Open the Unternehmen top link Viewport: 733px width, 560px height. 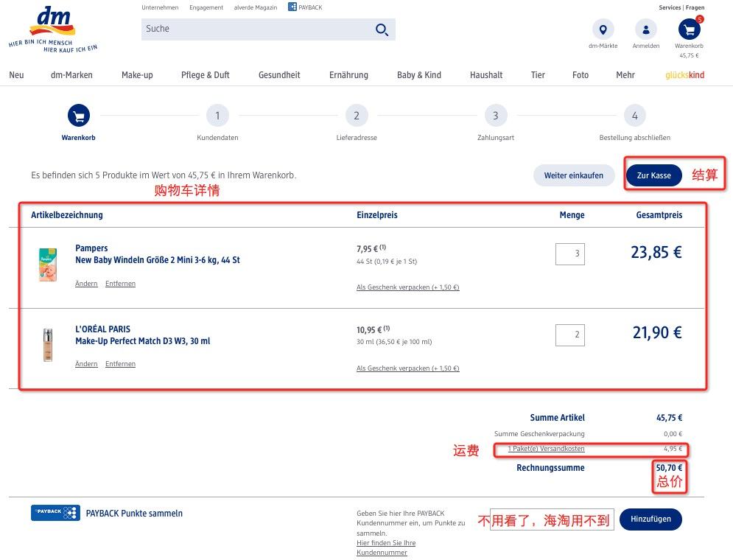[160, 7]
